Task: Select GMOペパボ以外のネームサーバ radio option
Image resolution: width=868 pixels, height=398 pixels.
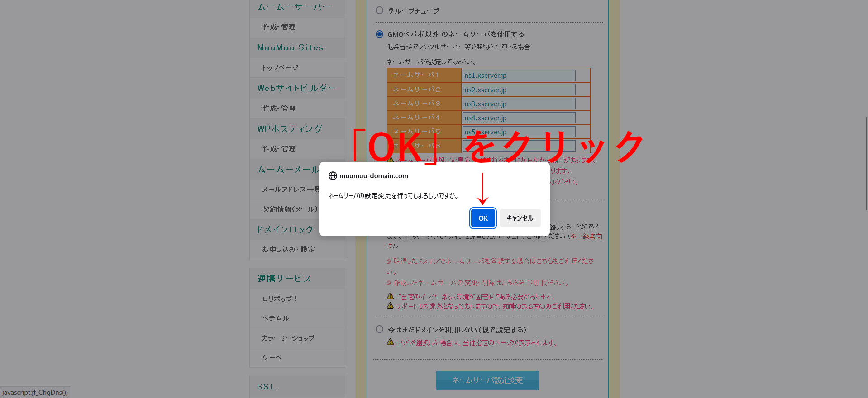Action: pyautogui.click(x=379, y=34)
